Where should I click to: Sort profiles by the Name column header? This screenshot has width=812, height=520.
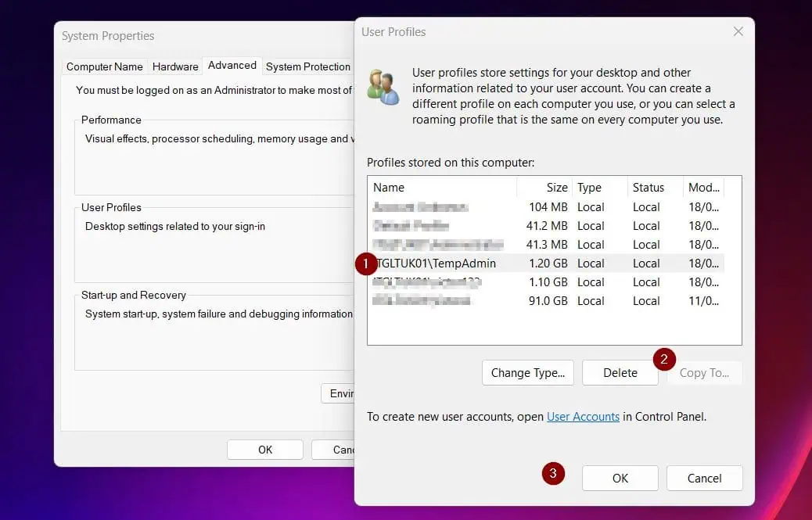(442, 188)
